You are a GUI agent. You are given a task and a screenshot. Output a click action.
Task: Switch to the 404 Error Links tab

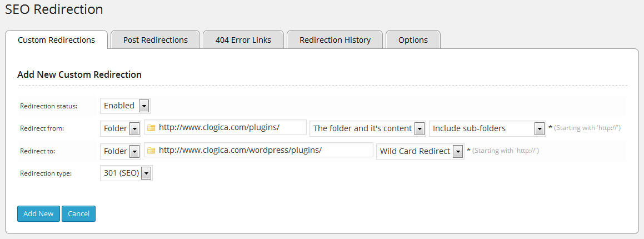pos(243,40)
